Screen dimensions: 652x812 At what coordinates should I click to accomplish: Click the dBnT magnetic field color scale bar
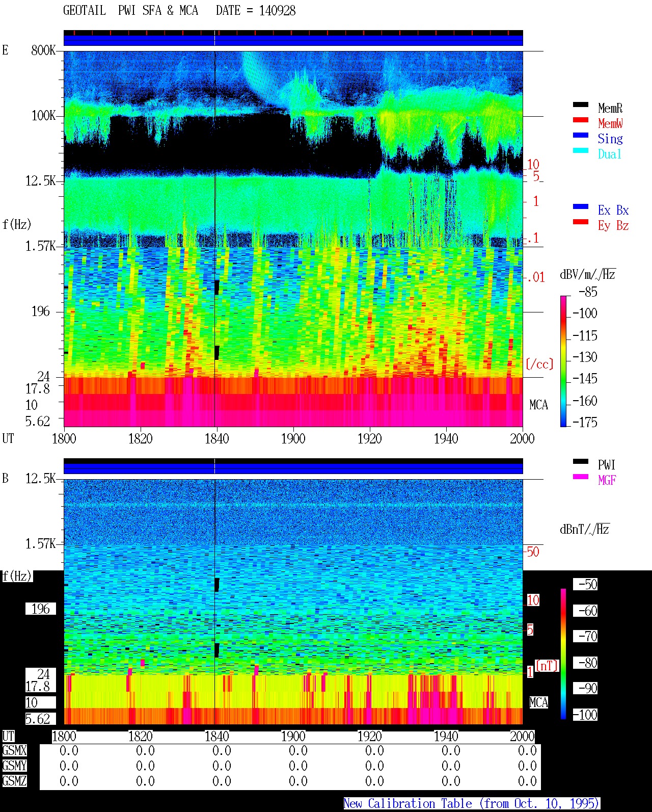tap(563, 654)
